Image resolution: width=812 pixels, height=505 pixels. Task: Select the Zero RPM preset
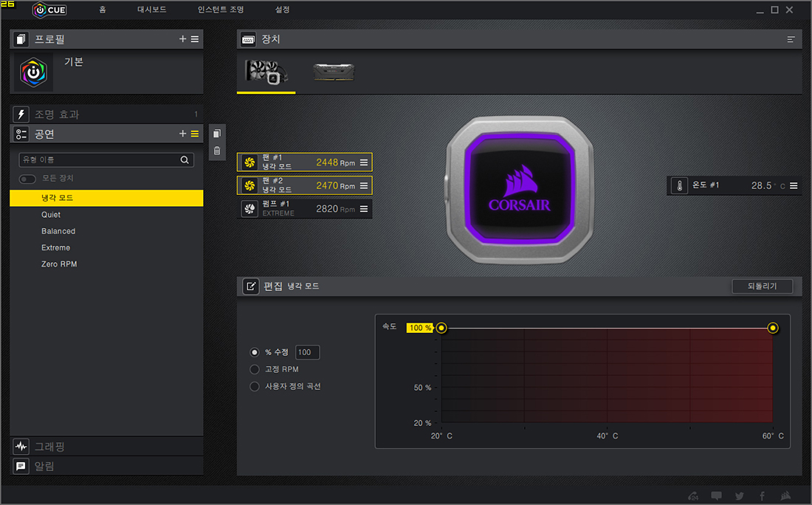[x=106, y=264]
